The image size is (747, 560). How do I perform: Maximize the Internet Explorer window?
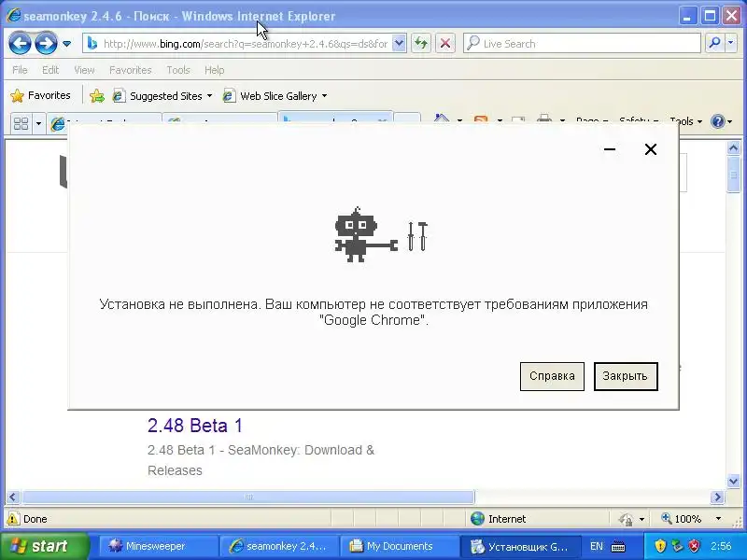tap(710, 16)
